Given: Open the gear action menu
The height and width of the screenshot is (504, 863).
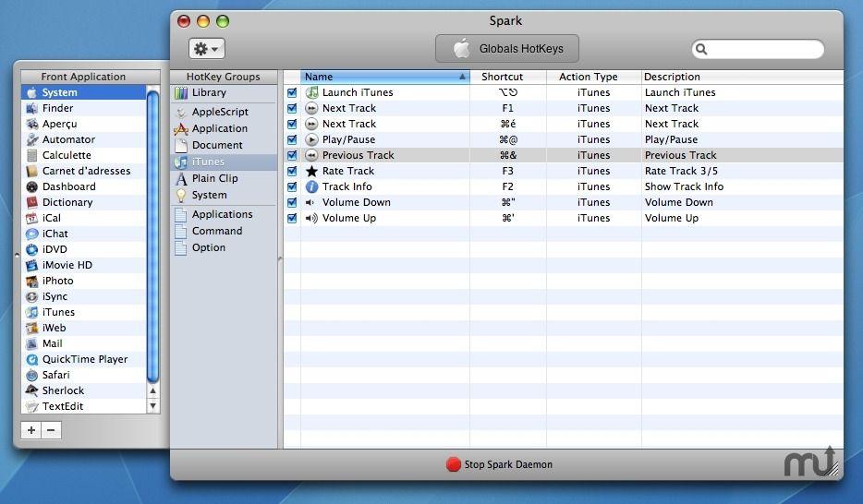Looking at the screenshot, I should [206, 49].
